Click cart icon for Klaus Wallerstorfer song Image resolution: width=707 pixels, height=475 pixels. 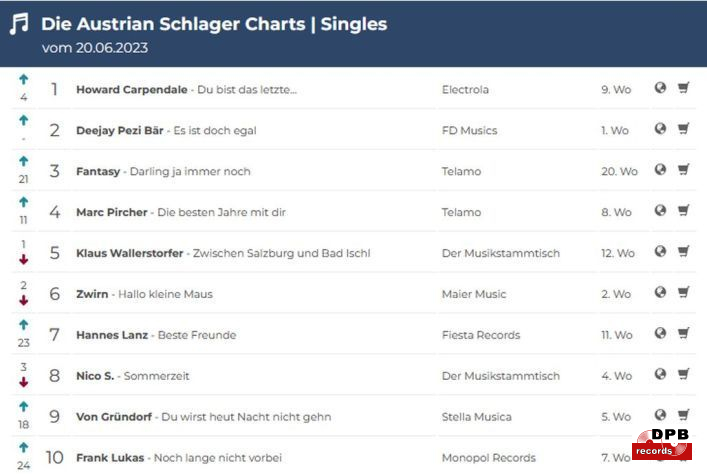tap(683, 252)
